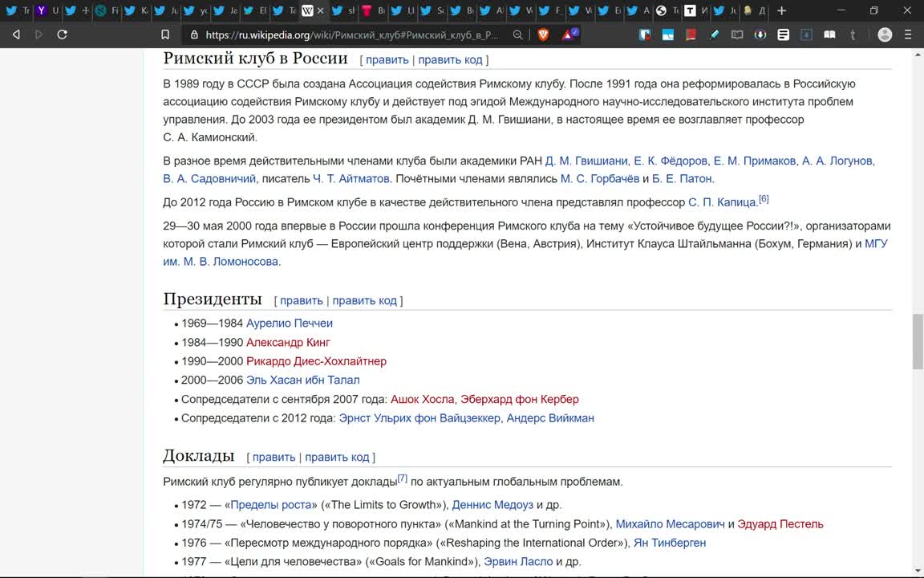
Task: Click the vertical scrollbar thumb
Action: pyautogui.click(x=918, y=341)
